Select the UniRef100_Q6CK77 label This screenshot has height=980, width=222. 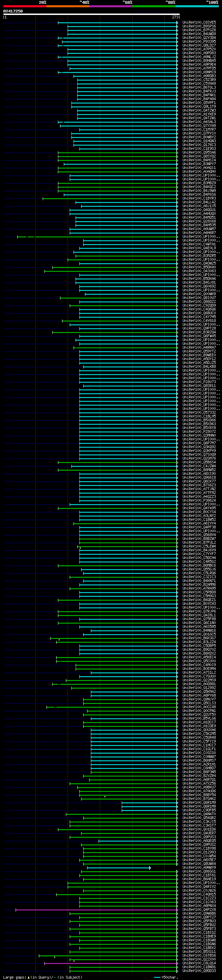tap(199, 481)
